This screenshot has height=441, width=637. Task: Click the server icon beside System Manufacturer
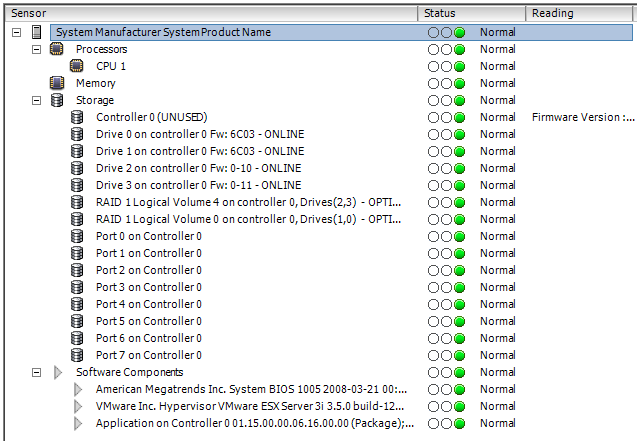tap(37, 32)
